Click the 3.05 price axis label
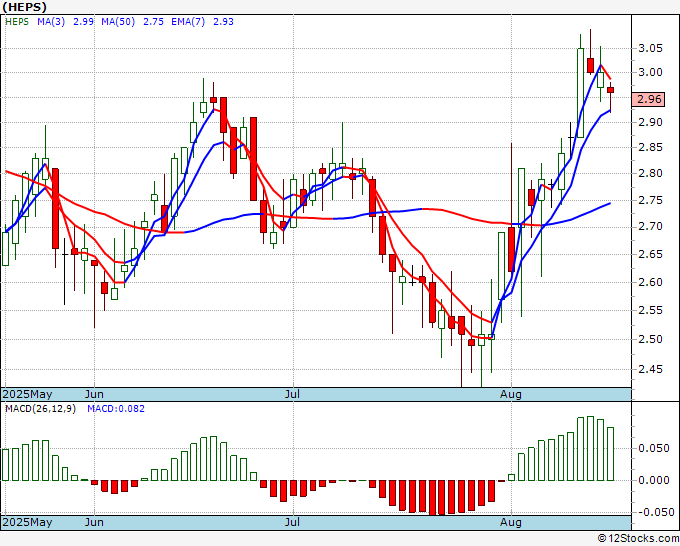 tap(651, 48)
